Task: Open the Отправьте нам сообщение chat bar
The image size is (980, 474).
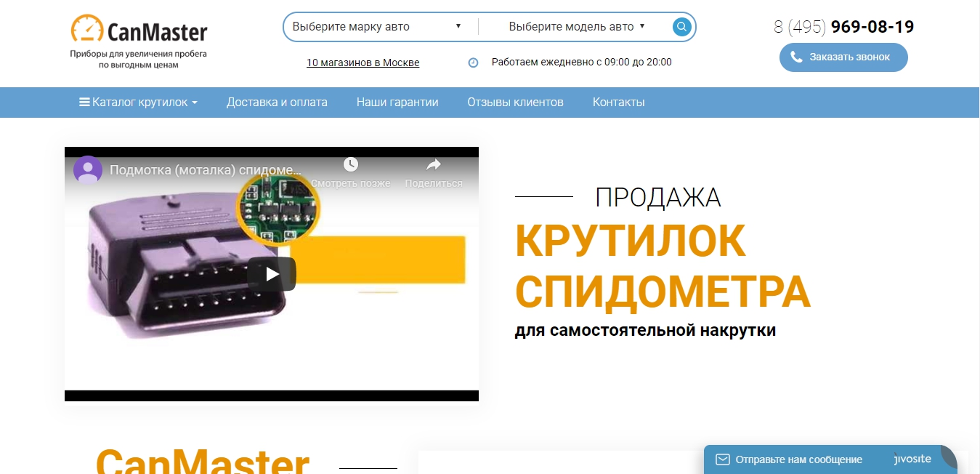Action: (830, 459)
